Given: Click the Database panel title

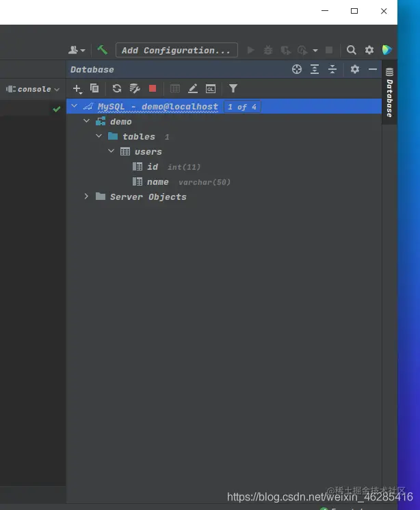Looking at the screenshot, I should click(x=92, y=70).
